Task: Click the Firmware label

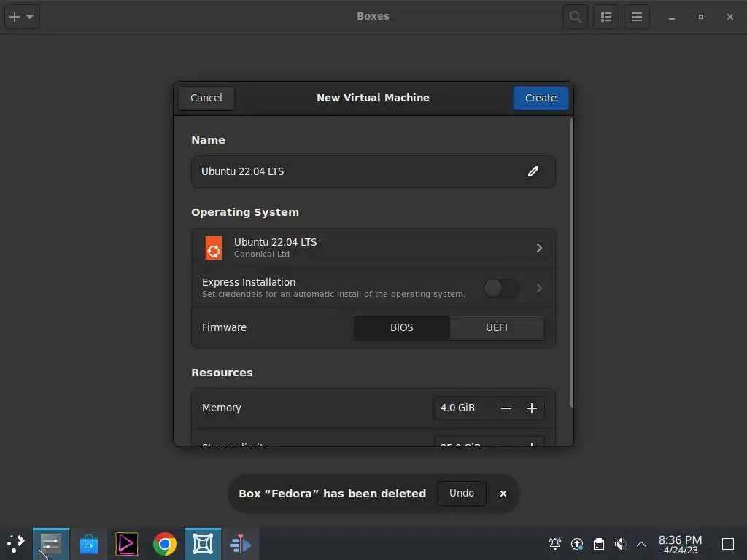Action: 225,327
